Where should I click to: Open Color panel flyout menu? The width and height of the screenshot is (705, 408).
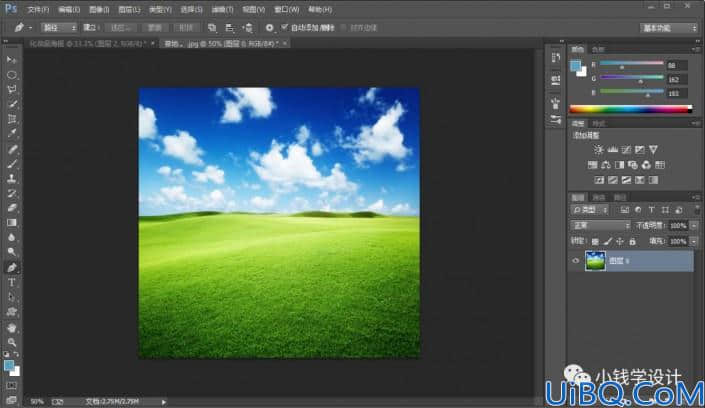pyautogui.click(x=696, y=49)
